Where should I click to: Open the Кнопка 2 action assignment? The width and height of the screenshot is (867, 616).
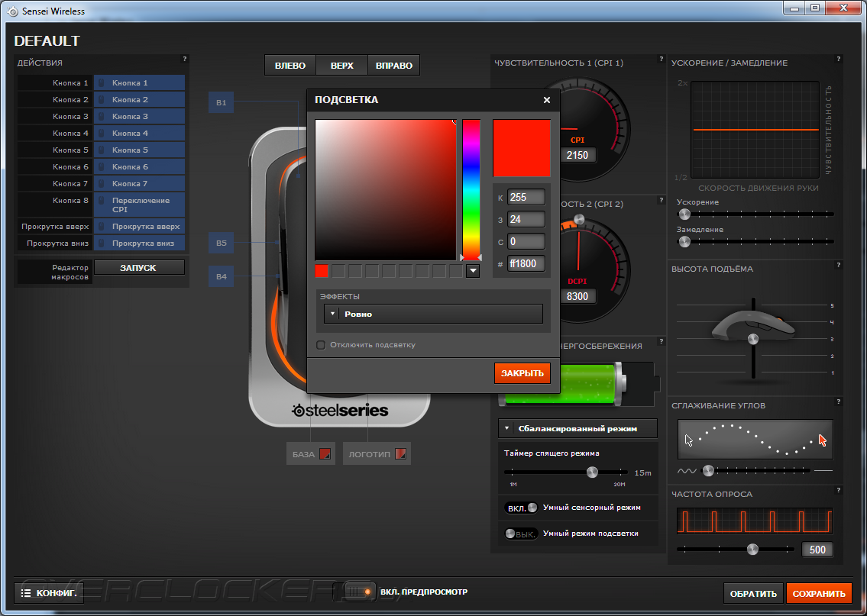point(139,99)
